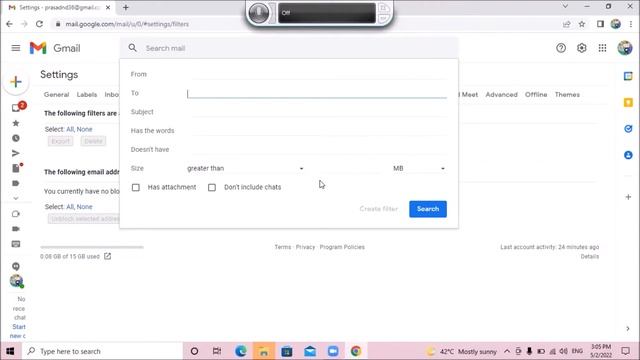Screen dimensions: 640x360
Task: Open File Explorer from taskbar
Action: (x=264, y=351)
